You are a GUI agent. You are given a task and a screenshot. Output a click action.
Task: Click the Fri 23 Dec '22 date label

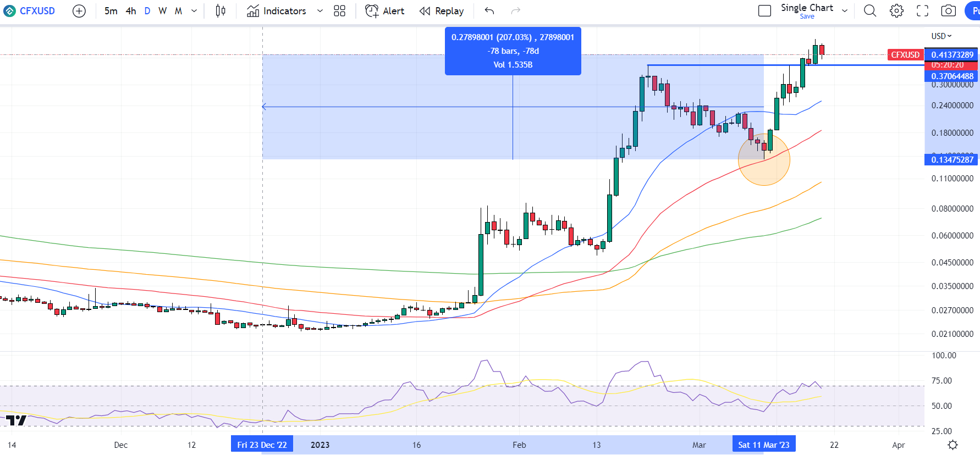coord(262,445)
